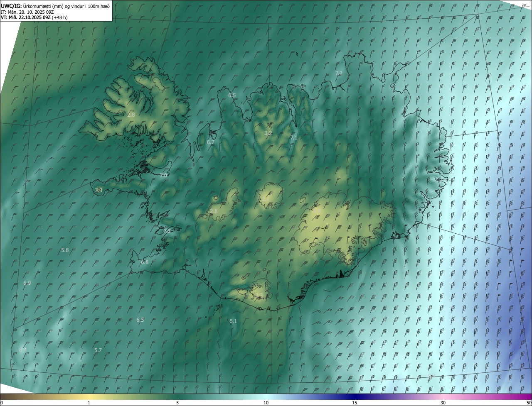Click the 7.1 value label
Image resolution: width=532 pixels, height=406 pixels.
294,137
